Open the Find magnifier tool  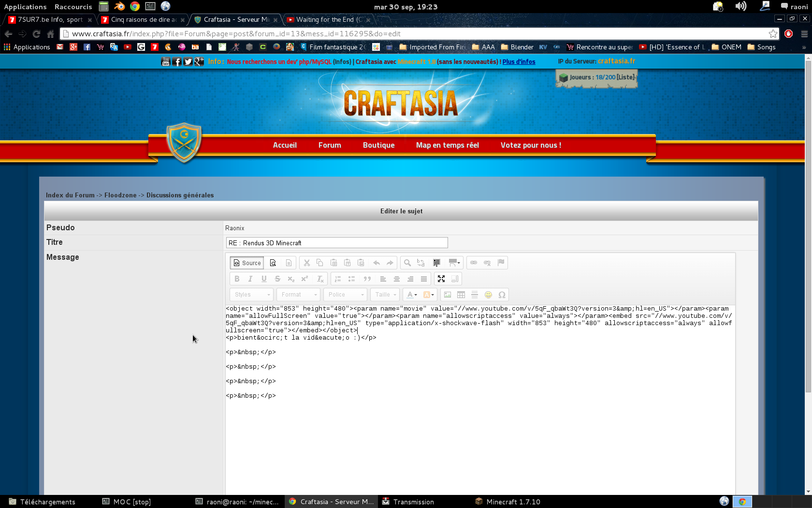pos(407,263)
